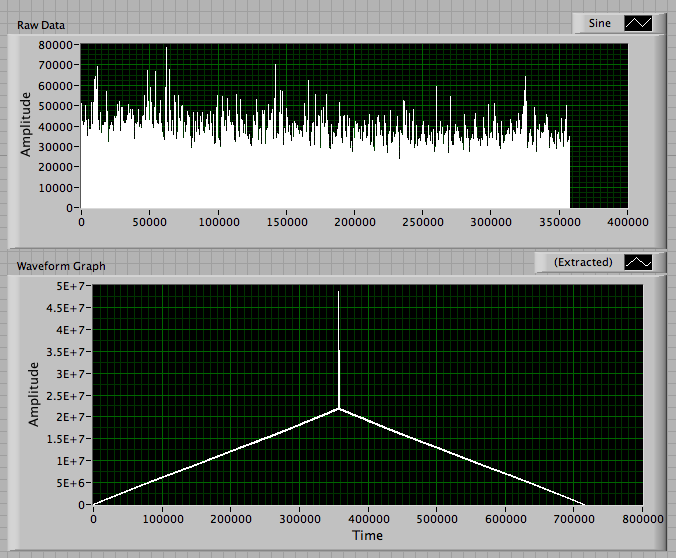Click the 70000 y-axis value in Raw Data
The width and height of the screenshot is (676, 558).
coord(56,65)
